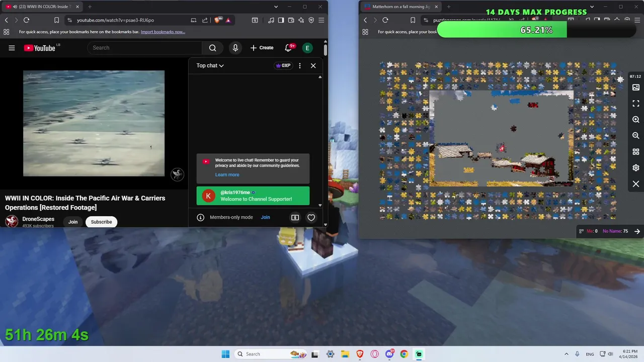Close the Matterhorn puzzle tab
644x362 pixels.
(436, 7)
